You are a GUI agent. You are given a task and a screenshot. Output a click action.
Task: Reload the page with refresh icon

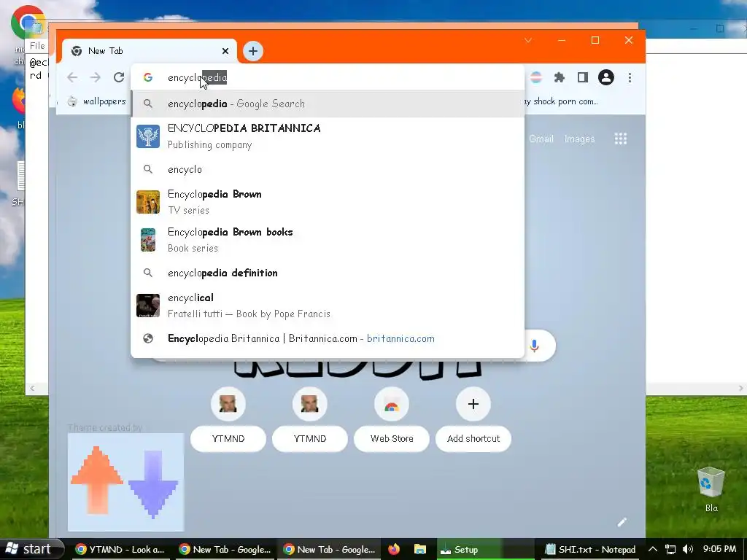pos(119,77)
